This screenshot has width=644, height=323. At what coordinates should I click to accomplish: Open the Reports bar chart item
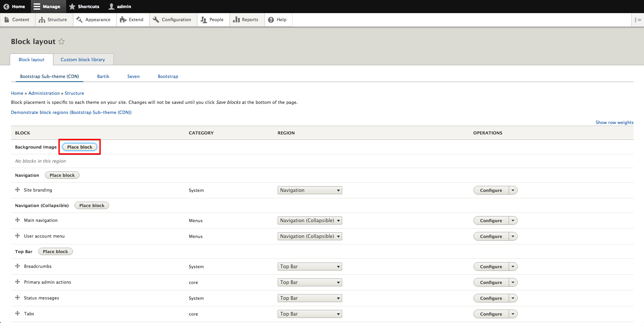(x=246, y=20)
